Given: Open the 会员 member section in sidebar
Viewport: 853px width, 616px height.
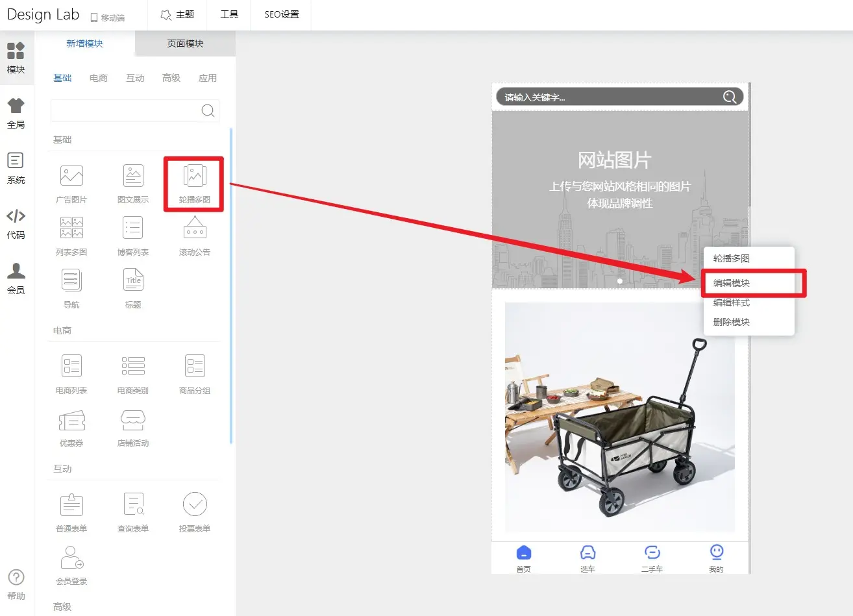Looking at the screenshot, I should click(16, 278).
